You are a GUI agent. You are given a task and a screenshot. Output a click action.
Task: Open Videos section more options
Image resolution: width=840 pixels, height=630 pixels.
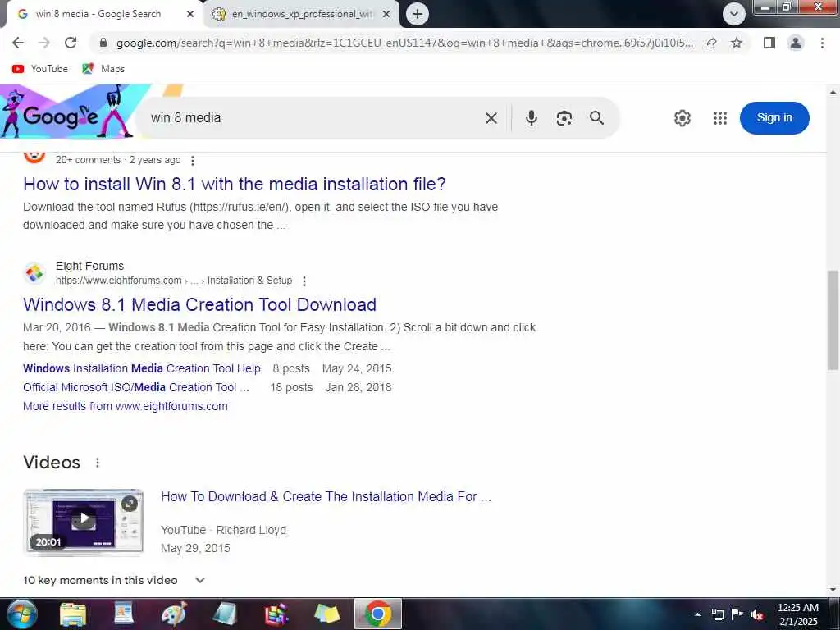point(98,463)
